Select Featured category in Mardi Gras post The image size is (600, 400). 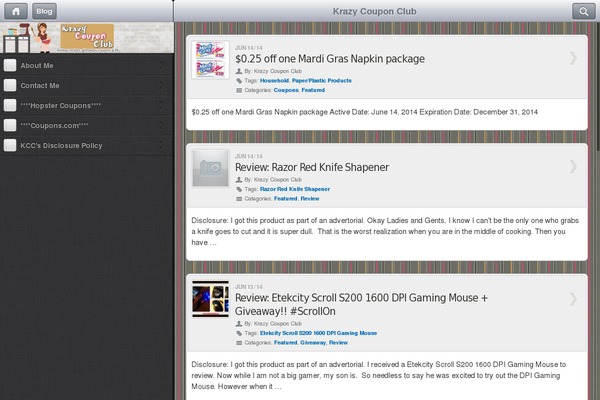[x=313, y=90]
